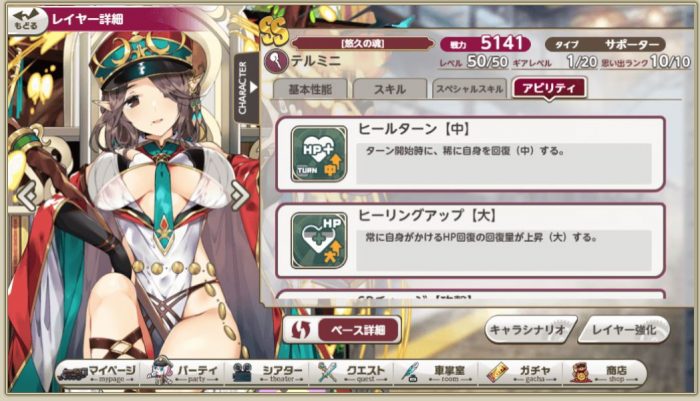Screen dimensions: 700x401
Task: Open the 商店 shop menu
Action: [601, 372]
